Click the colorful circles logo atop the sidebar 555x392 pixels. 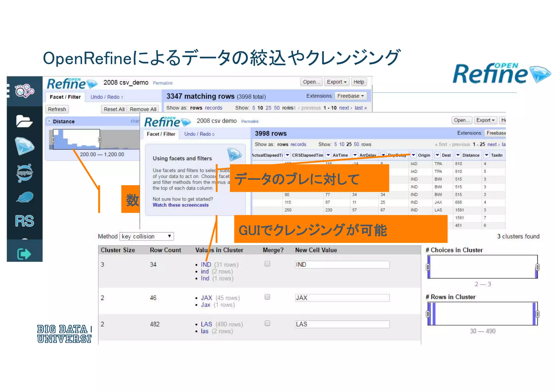(24, 91)
